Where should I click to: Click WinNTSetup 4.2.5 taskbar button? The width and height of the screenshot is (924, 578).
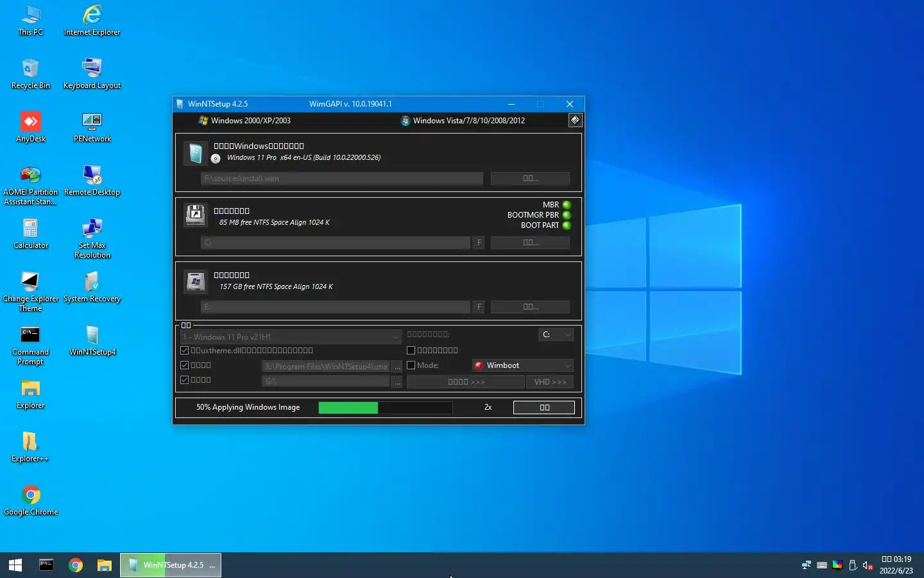[171, 565]
